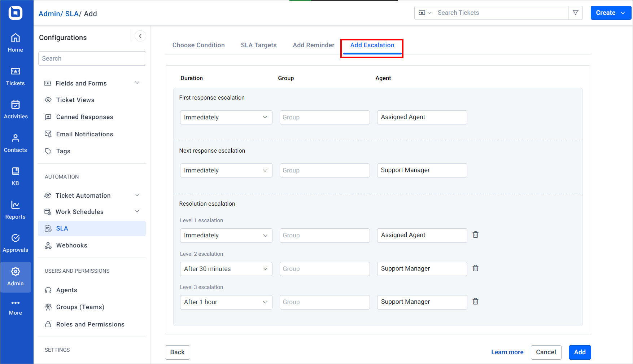
Task: Switch to Choose Condition tab
Action: (x=198, y=45)
